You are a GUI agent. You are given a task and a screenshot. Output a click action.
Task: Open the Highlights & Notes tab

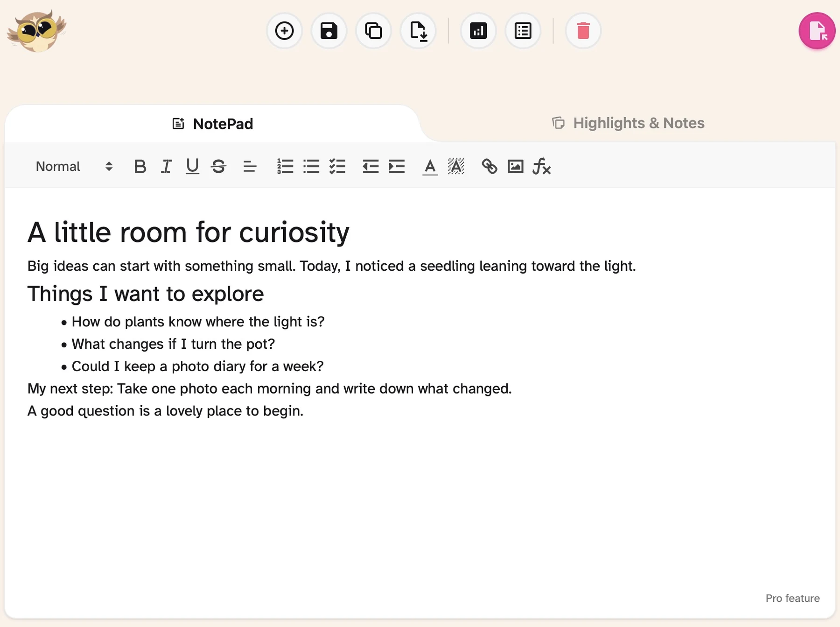tap(628, 123)
